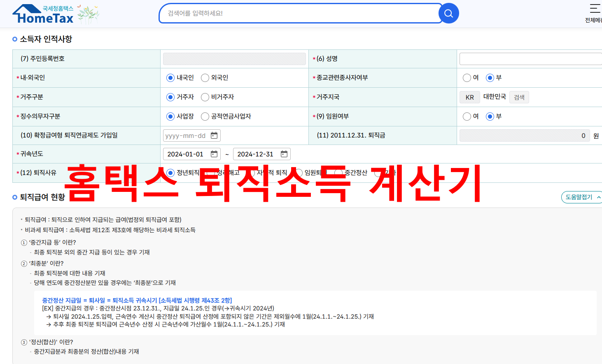Select 공적연금사업자 radio option
The width and height of the screenshot is (602, 364).
pos(205,117)
